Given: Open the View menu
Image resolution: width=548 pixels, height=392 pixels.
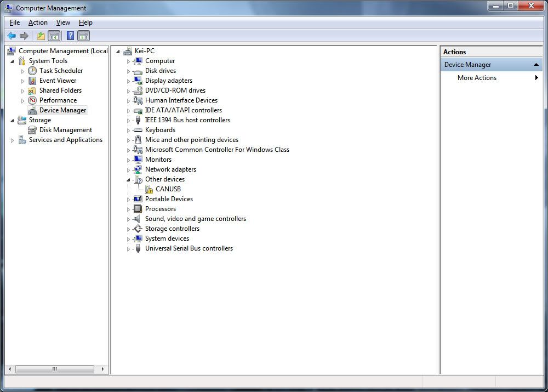Looking at the screenshot, I should click(x=63, y=22).
